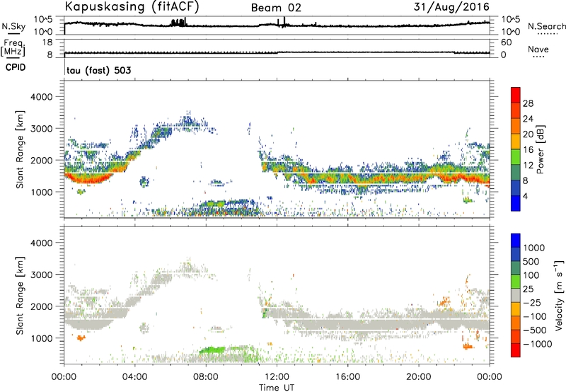Click the 'Beam 02' label
566x392 pixels.
(276, 8)
